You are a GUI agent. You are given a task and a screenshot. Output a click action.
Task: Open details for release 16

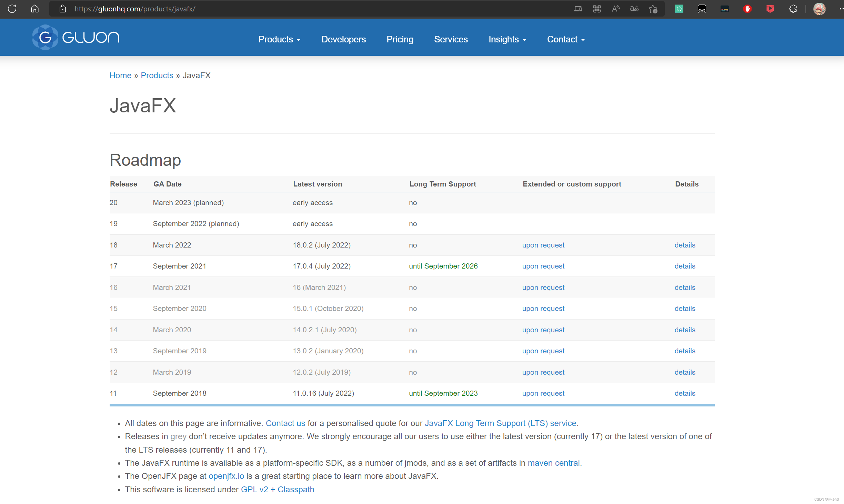coord(685,288)
